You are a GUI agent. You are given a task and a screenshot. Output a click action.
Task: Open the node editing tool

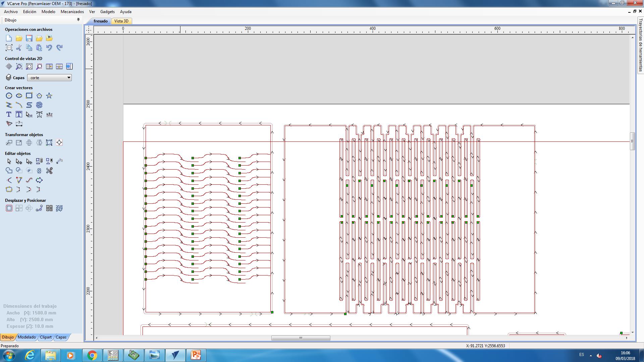[19, 162]
